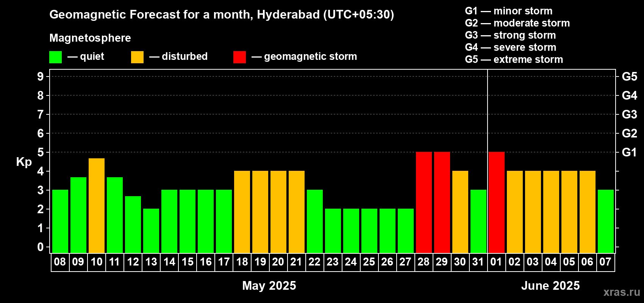The width and height of the screenshot is (644, 303).
Task: Select the orange bar for May 30
Action: pos(460,212)
